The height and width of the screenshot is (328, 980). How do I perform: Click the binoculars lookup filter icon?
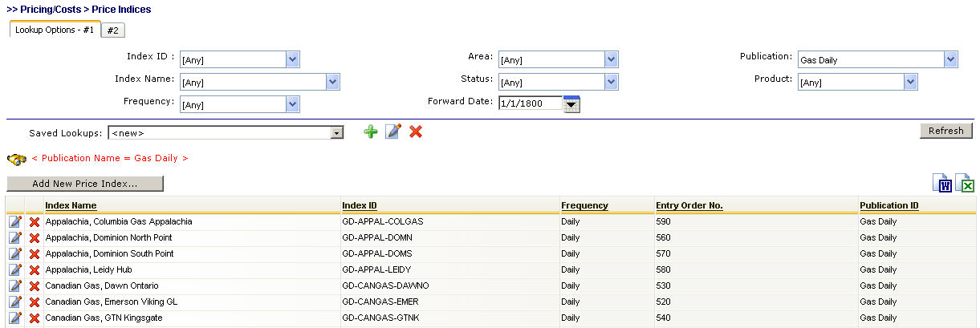point(17,159)
